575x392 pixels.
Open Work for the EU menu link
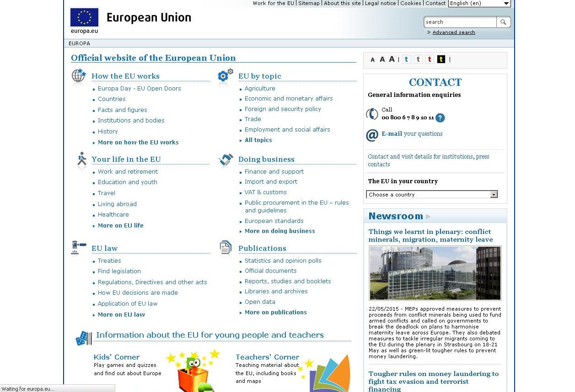point(273,3)
